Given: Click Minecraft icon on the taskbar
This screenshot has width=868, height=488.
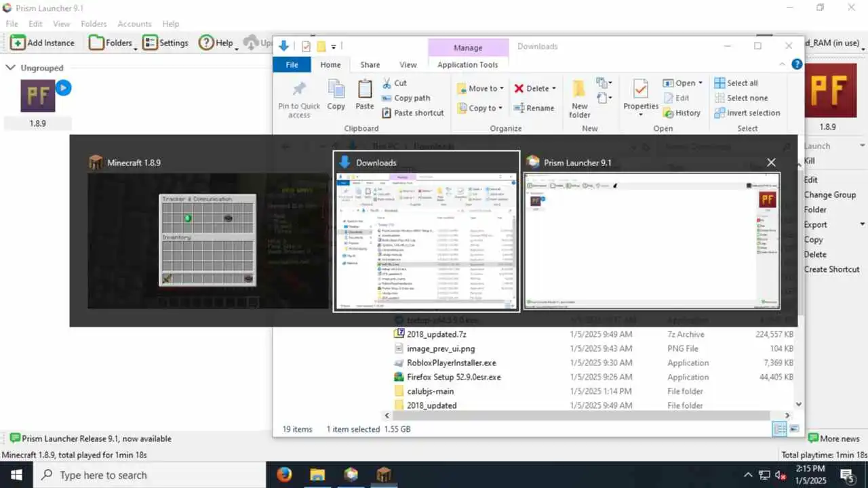Looking at the screenshot, I should tap(384, 474).
